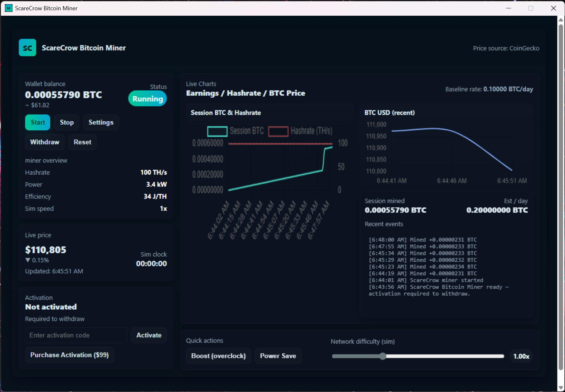Toggle the Session BTC legend swatch
The image size is (565, 392).
(x=217, y=131)
